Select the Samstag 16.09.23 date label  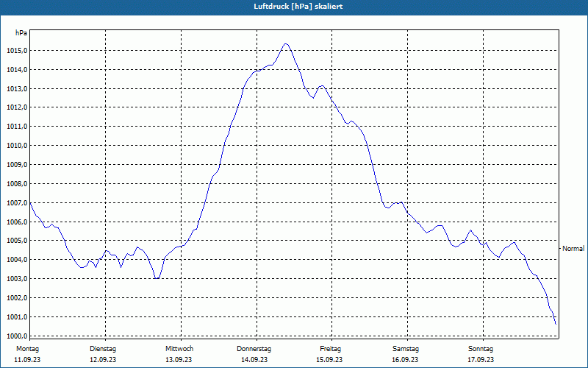point(406,354)
